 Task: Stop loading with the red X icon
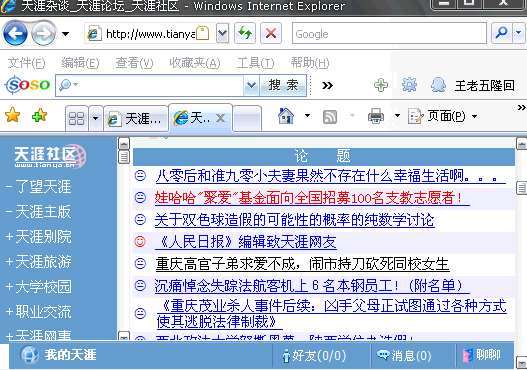coord(271,33)
